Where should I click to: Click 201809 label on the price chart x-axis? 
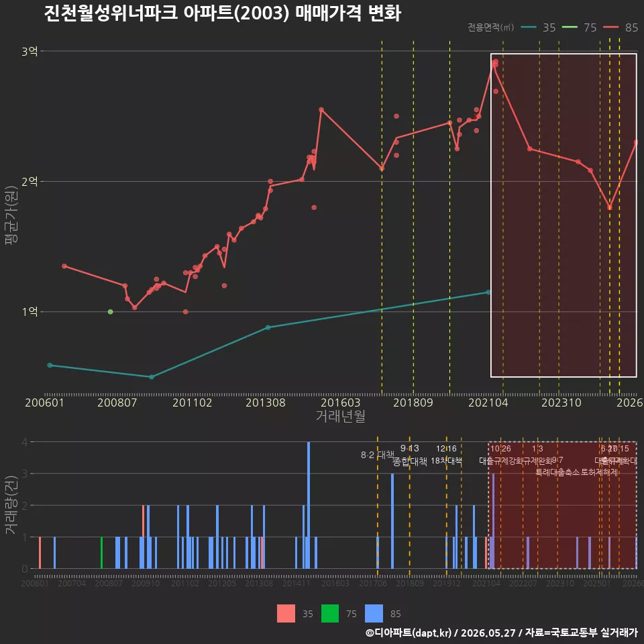(413, 402)
